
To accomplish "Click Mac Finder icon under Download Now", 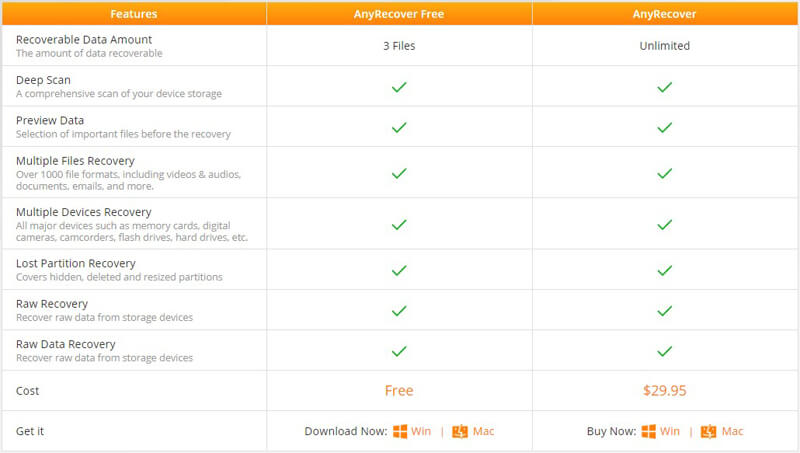I will tap(460, 432).
